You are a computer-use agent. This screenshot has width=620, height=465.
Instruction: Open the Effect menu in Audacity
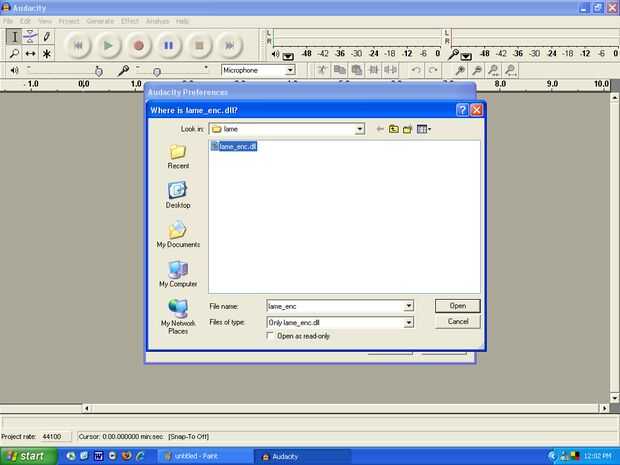[x=130, y=21]
